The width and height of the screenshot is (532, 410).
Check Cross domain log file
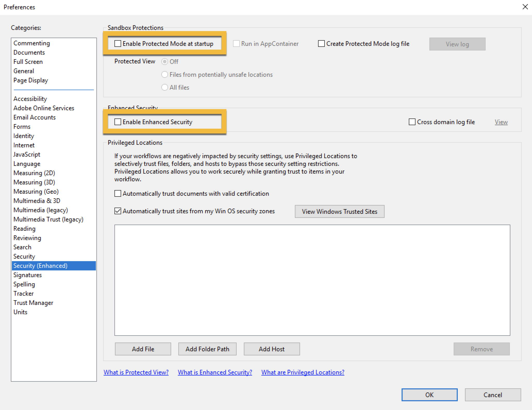412,122
